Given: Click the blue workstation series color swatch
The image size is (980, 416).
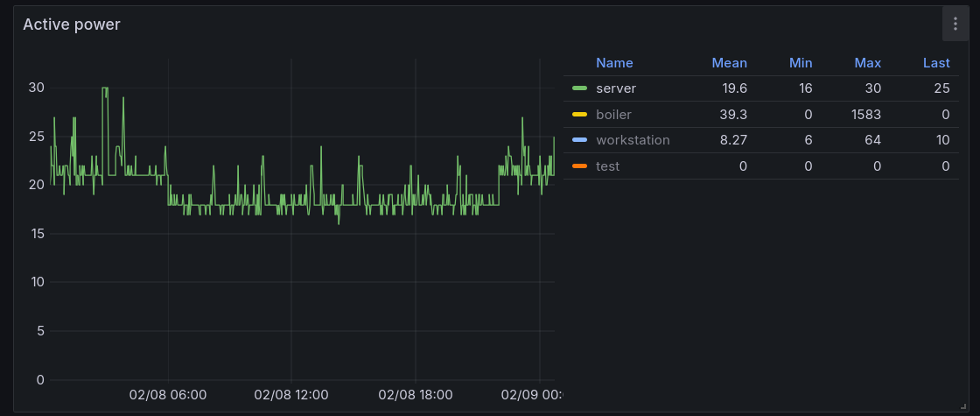Looking at the screenshot, I should 579,140.
